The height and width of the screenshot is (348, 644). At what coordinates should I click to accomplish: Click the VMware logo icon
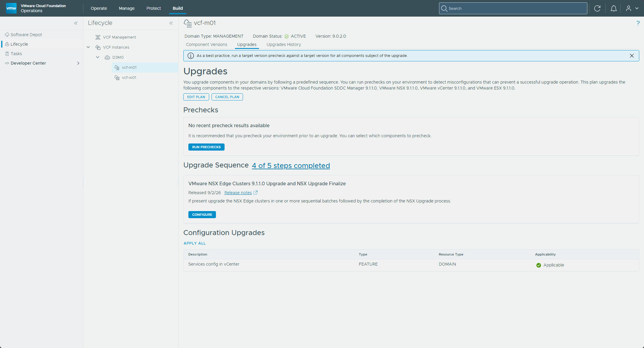[x=11, y=8]
